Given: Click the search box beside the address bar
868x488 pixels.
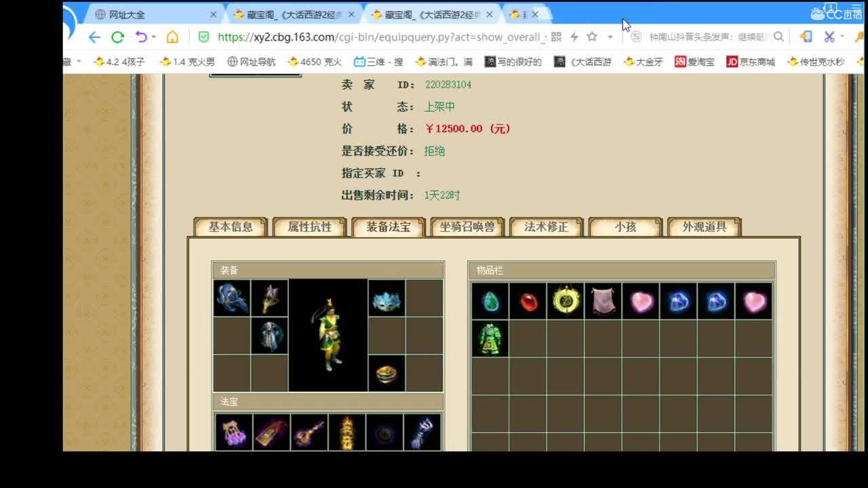Looking at the screenshot, I should 709,37.
